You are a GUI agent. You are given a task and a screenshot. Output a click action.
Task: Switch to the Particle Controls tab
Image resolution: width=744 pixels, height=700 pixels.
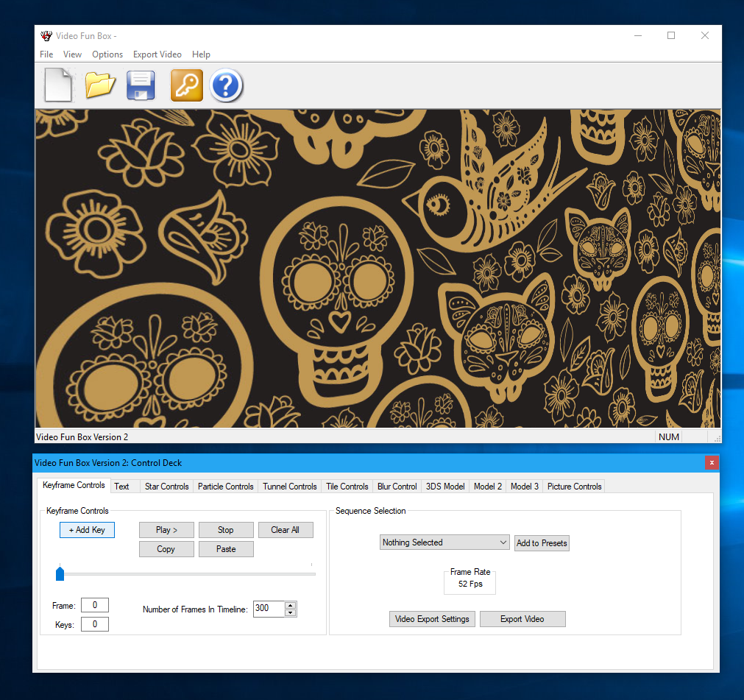225,487
